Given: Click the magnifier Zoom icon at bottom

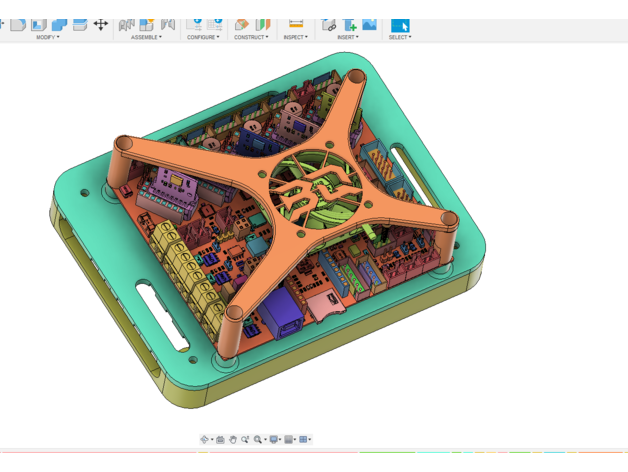Looking at the screenshot, I should [258, 439].
